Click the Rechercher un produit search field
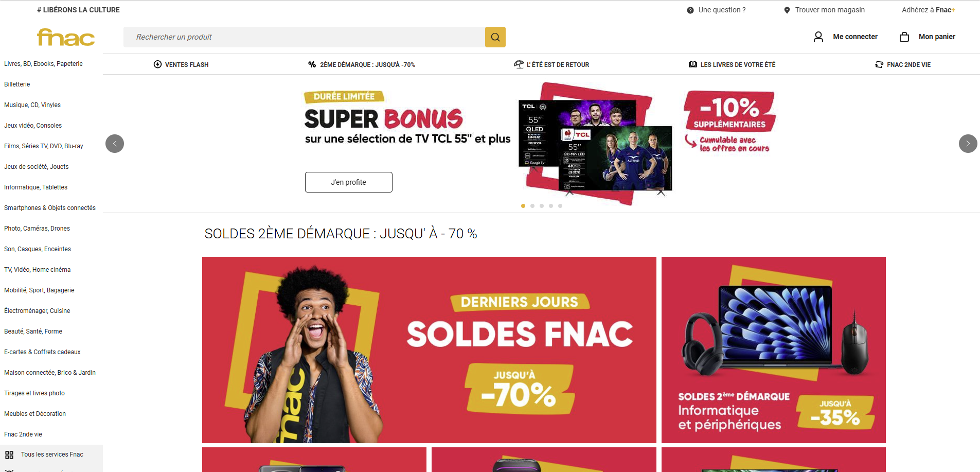The height and width of the screenshot is (472, 980). [304, 37]
